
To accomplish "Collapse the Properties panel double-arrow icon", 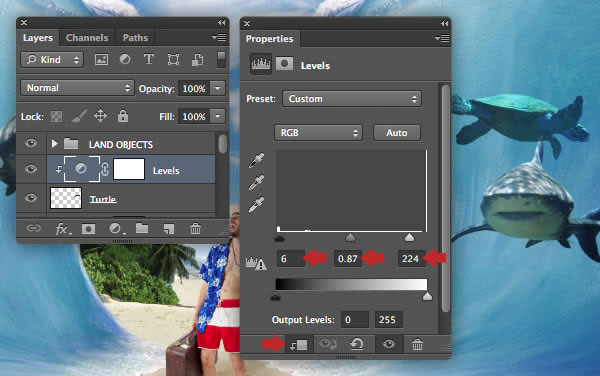I will (444, 24).
